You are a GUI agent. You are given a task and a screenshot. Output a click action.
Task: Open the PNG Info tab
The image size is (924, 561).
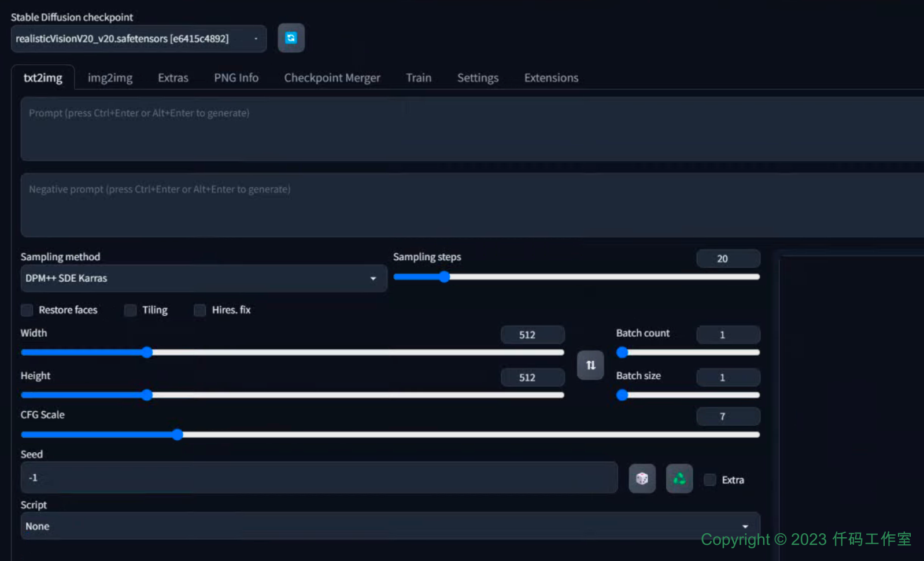[x=236, y=77]
